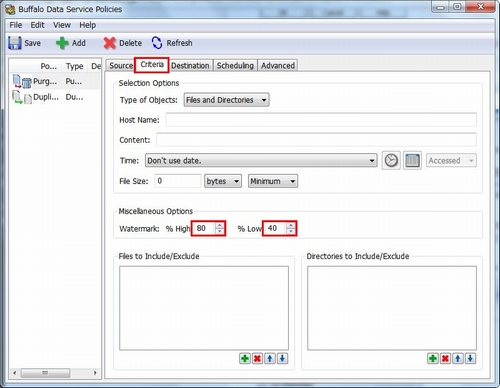500x388 pixels.
Task: Minimize the Buffalo Data Service Policies window
Action: [440, 7]
